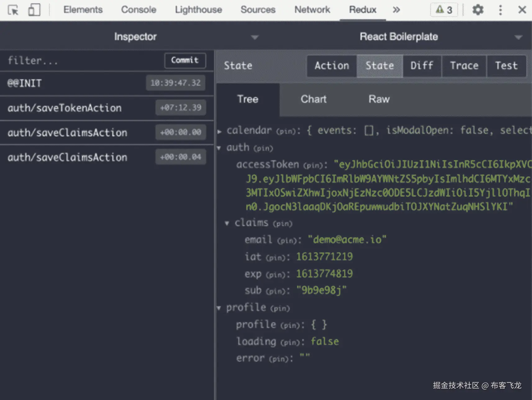This screenshot has width=532, height=400.
Task: Switch to the Console tab
Action: tap(139, 10)
